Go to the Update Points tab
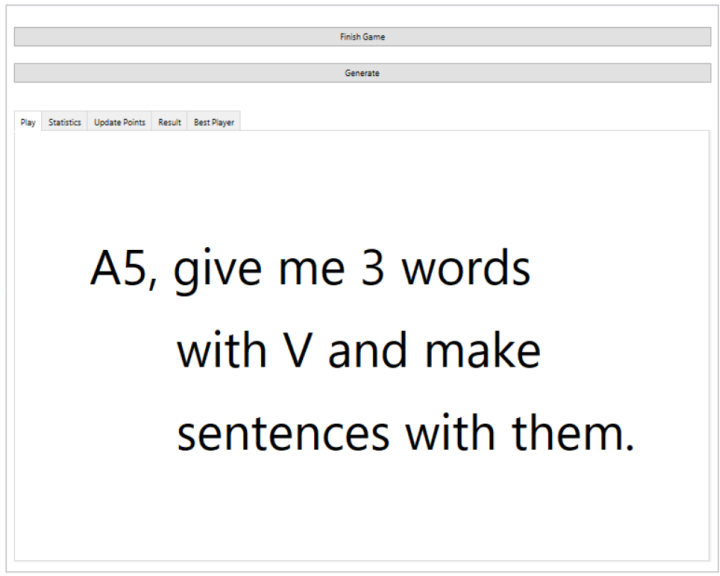Viewport: 720px width, 576px height. coord(119,123)
